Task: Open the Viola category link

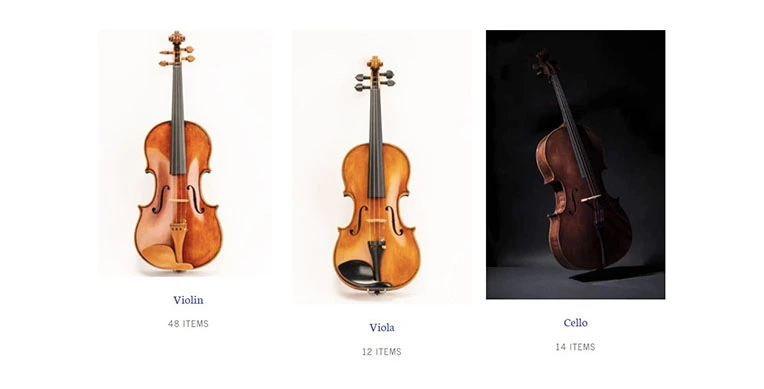Action: tap(382, 328)
